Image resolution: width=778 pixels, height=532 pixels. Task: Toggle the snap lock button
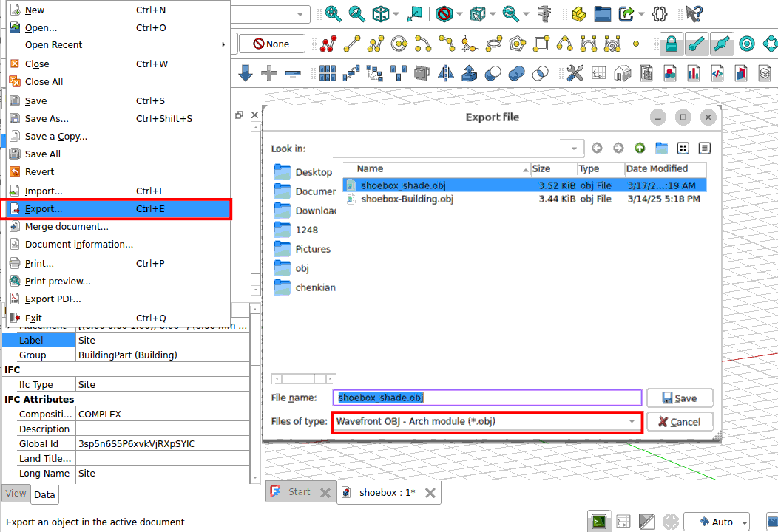pos(671,44)
